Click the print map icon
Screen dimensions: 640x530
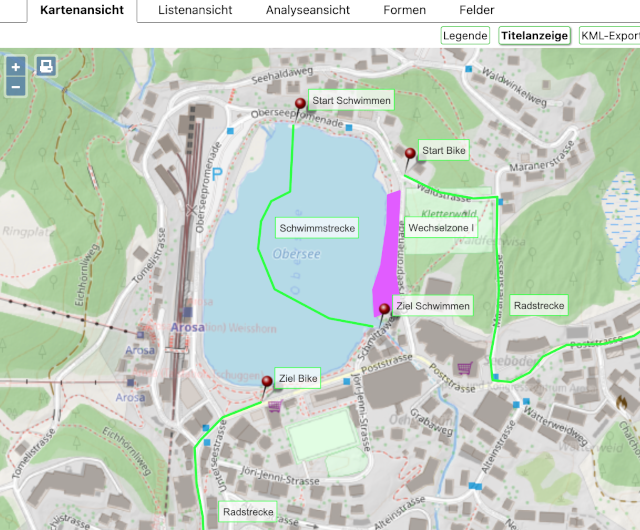(x=46, y=67)
